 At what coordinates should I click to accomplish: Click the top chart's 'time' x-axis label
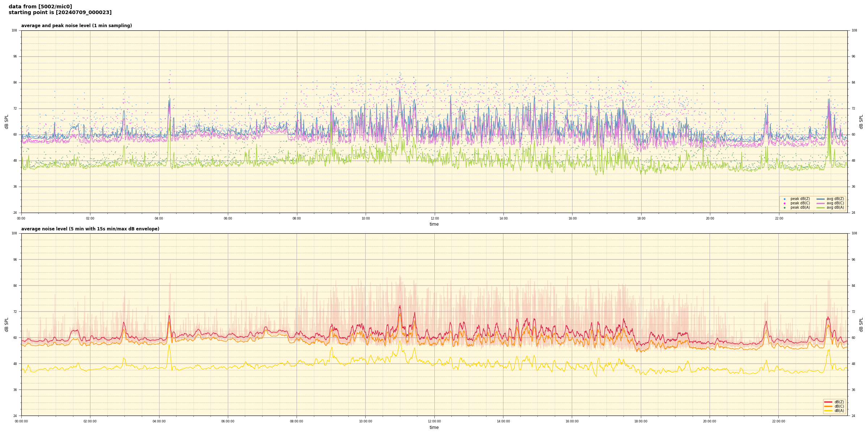click(434, 224)
